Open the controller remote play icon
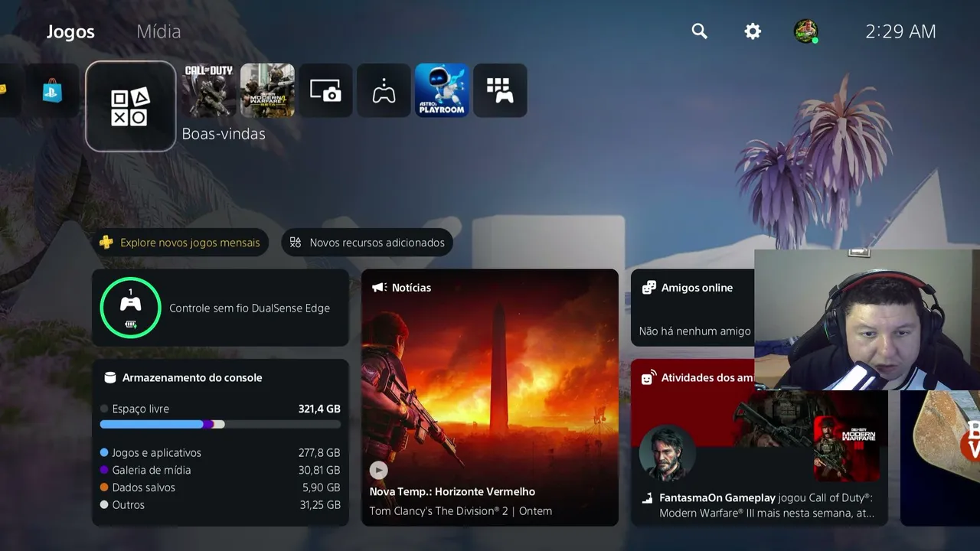Screen dimensions: 980x551 tap(384, 90)
